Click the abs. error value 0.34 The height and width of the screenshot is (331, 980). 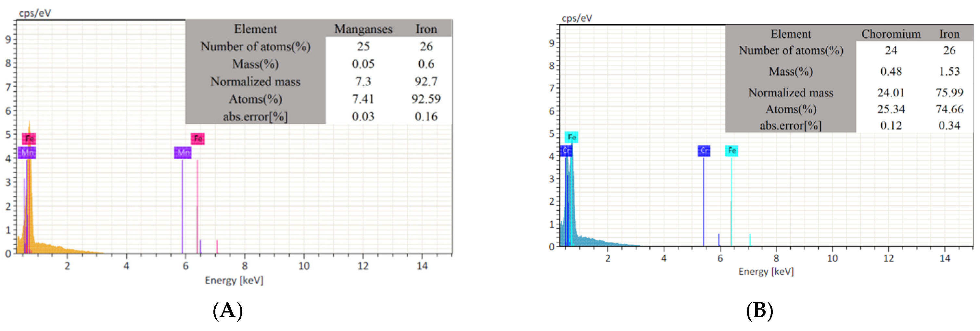pos(949,126)
